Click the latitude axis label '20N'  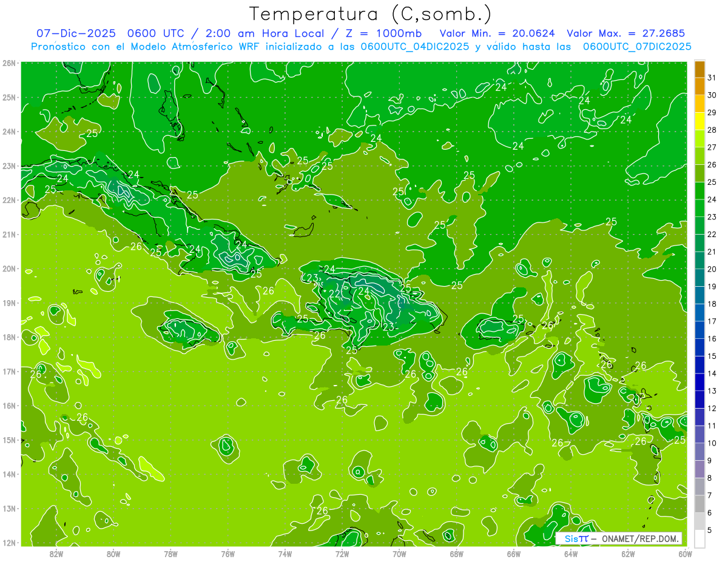pyautogui.click(x=9, y=269)
